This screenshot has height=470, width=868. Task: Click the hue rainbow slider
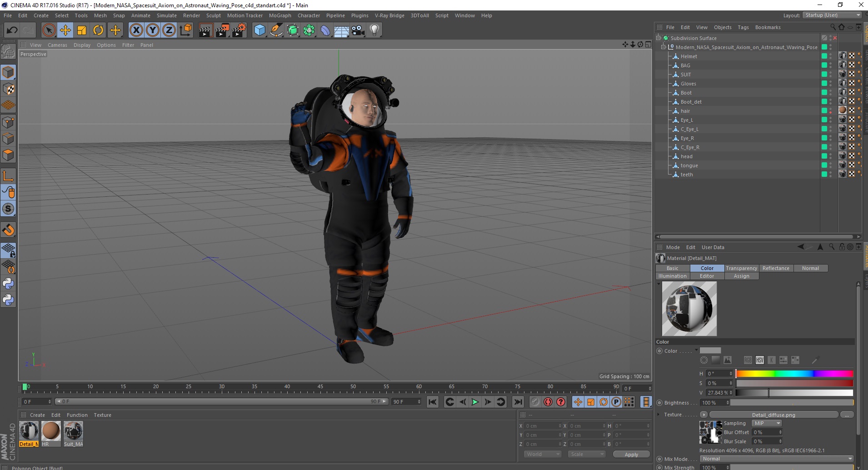(x=794, y=374)
